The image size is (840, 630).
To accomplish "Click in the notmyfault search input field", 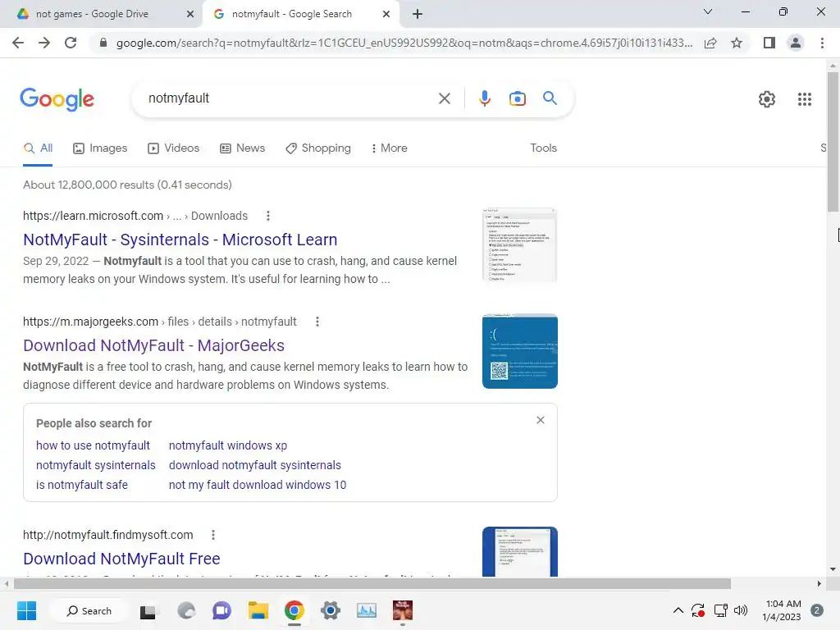I will (290, 98).
